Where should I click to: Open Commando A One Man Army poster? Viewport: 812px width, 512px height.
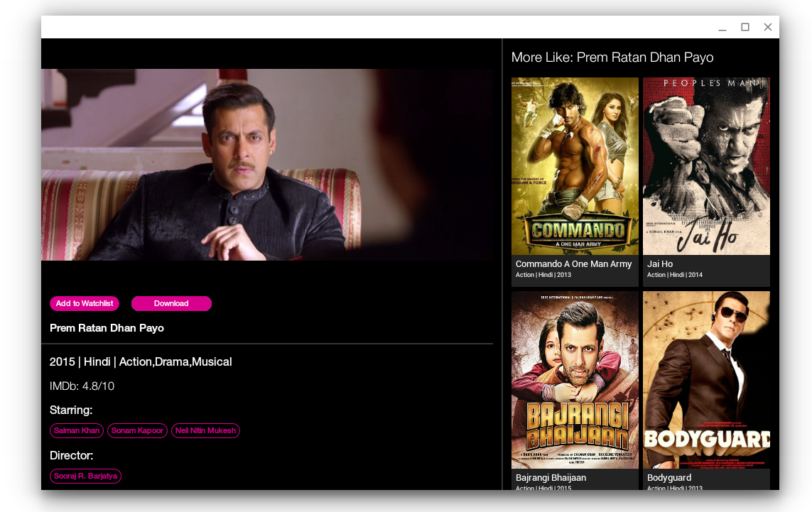tap(575, 166)
